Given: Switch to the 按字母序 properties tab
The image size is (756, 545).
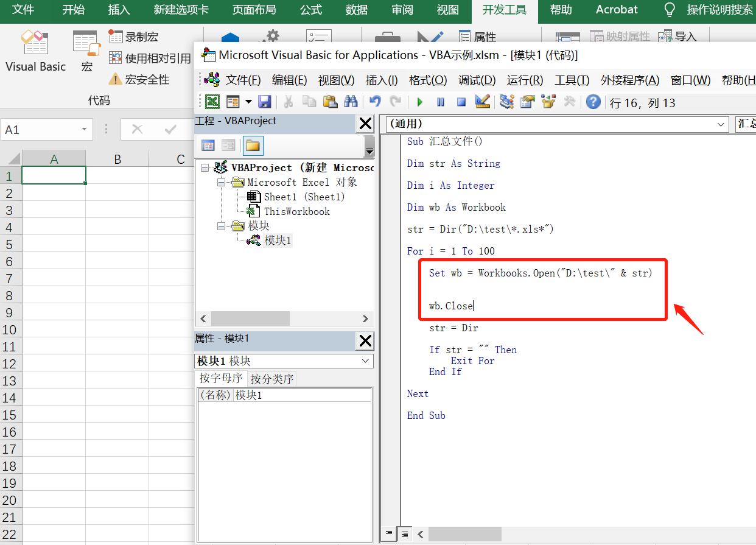Looking at the screenshot, I should [221, 378].
